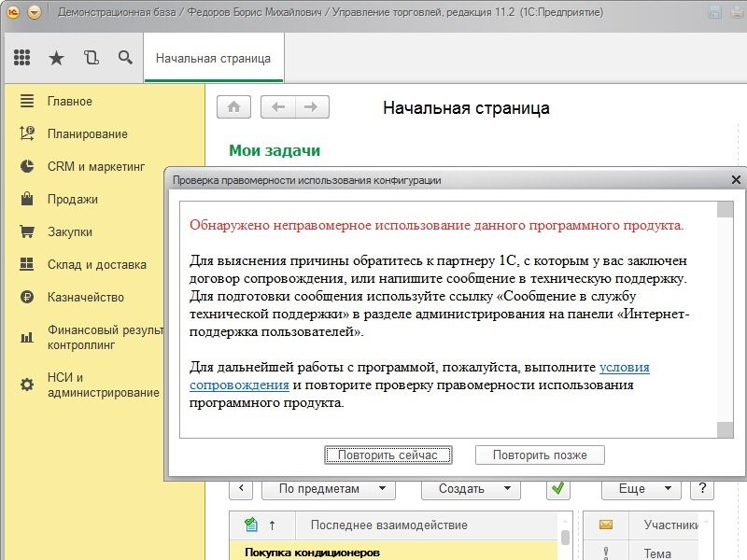Screen dimensions: 747x560
Task: Click the green checkmark button
Action: click(x=558, y=488)
